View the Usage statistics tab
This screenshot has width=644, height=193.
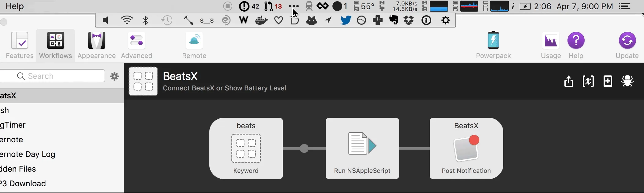tap(551, 46)
